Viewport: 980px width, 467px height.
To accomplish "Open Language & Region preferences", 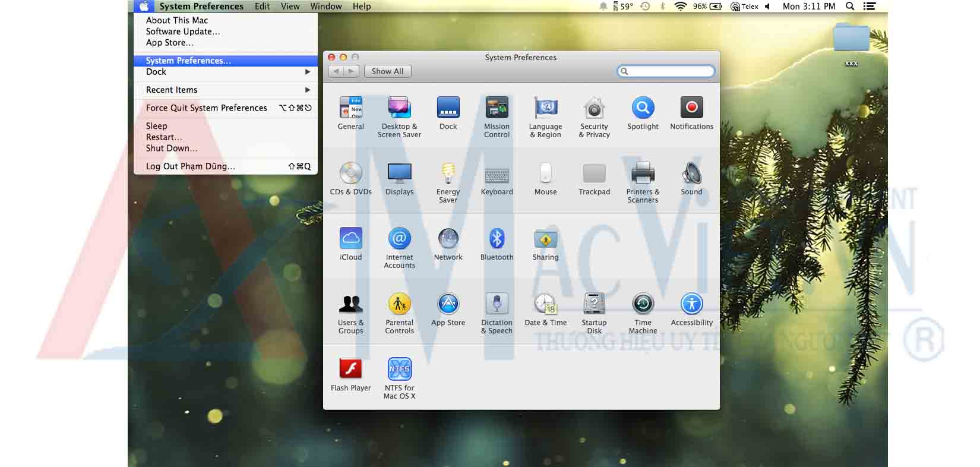I will pos(545,117).
